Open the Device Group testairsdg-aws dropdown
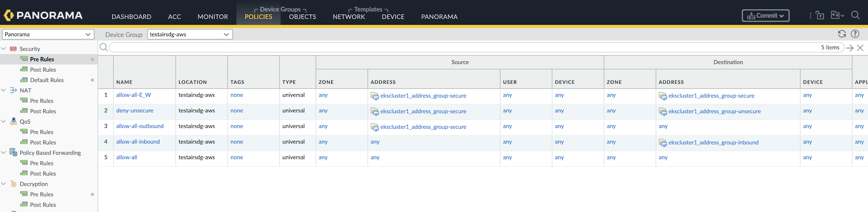This screenshot has width=868, height=212. pos(189,34)
